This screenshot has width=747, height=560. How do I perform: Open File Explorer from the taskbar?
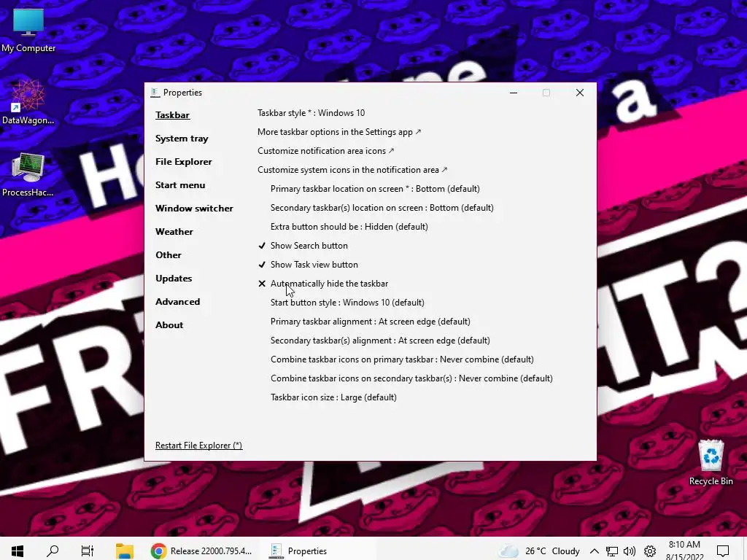tap(124, 551)
